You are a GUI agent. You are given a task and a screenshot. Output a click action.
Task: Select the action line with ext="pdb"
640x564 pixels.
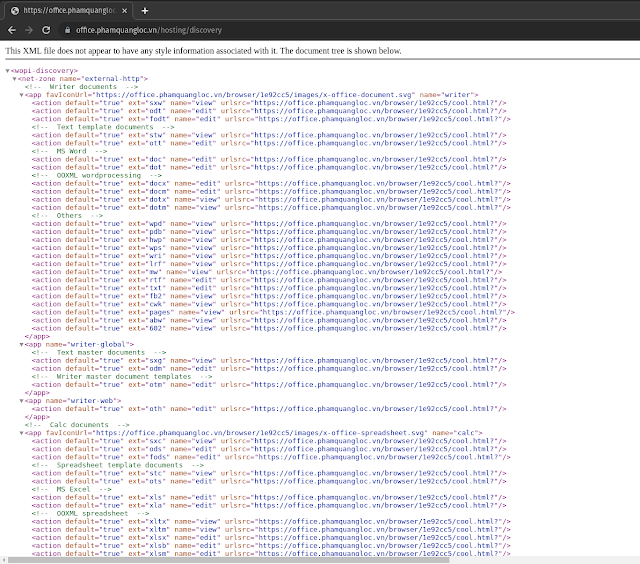tap(269, 232)
